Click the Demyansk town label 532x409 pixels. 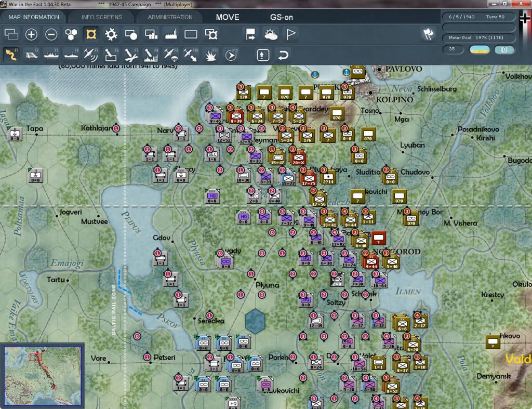click(494, 376)
